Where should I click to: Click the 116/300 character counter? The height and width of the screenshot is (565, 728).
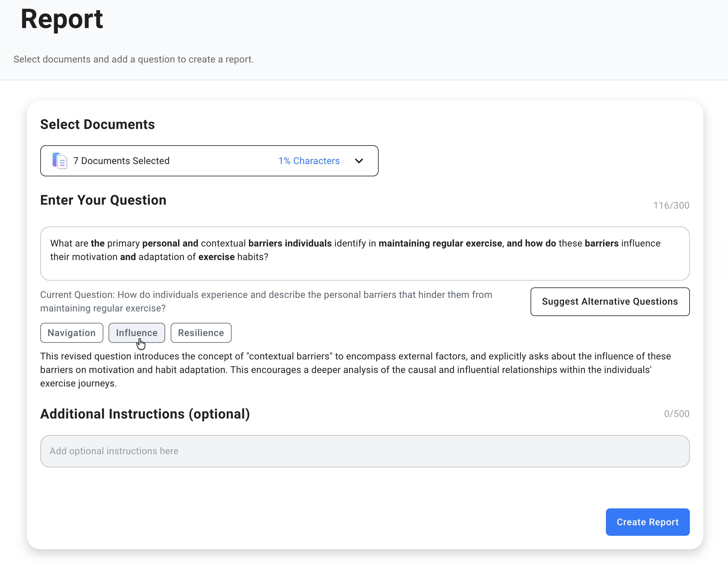(x=671, y=206)
